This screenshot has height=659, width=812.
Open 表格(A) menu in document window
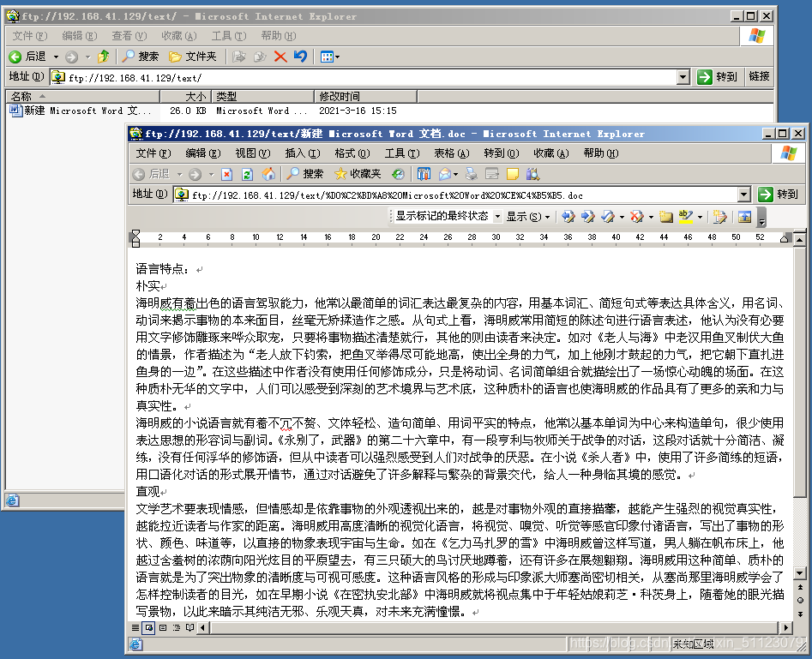tap(452, 153)
